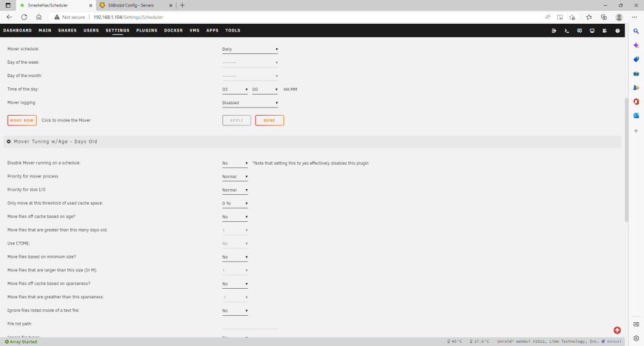The width and height of the screenshot is (644, 346).
Task: Go to the Plugins menu
Action: coord(147,30)
